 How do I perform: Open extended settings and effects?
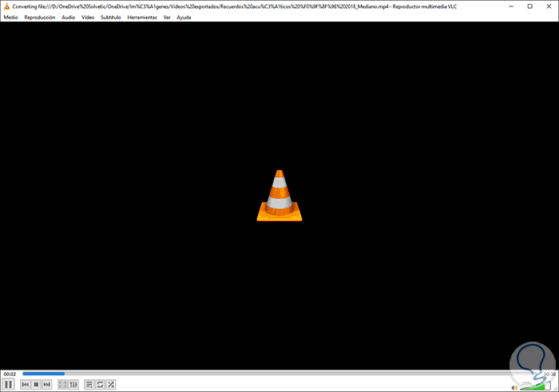point(73,385)
